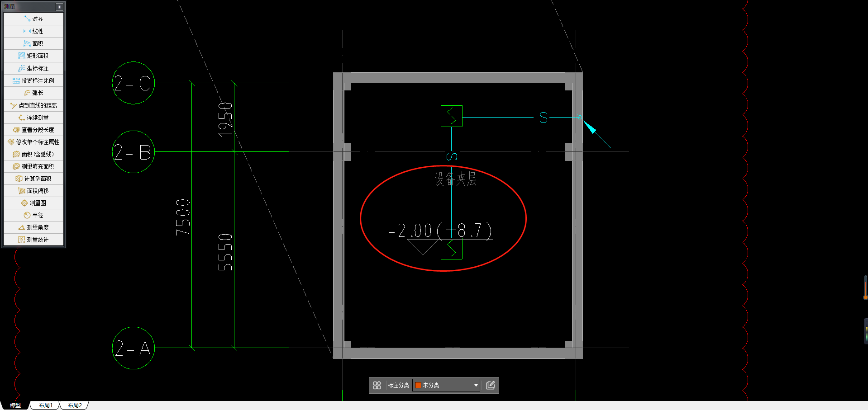Open the 标注分类 未分类 dropdown
Image resolution: width=868 pixels, height=410 pixels.
tap(446, 385)
